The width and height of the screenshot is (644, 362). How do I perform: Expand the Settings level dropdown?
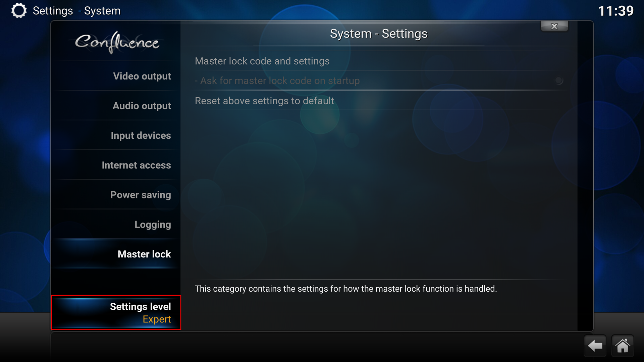point(116,312)
